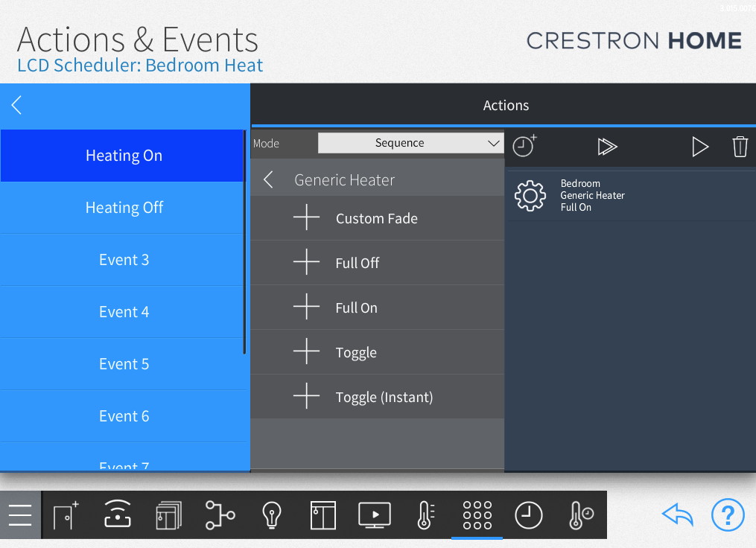Open the thermometer climate icon

[426, 514]
